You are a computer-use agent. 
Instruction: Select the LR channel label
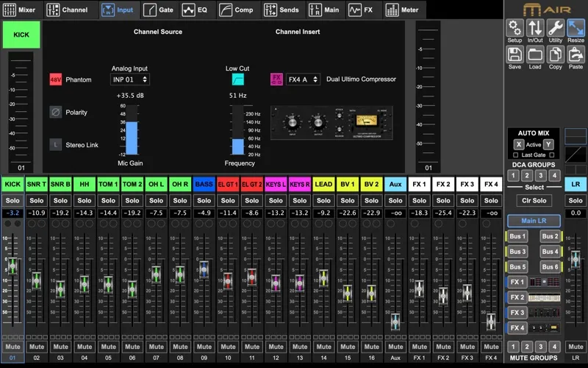[x=576, y=185]
